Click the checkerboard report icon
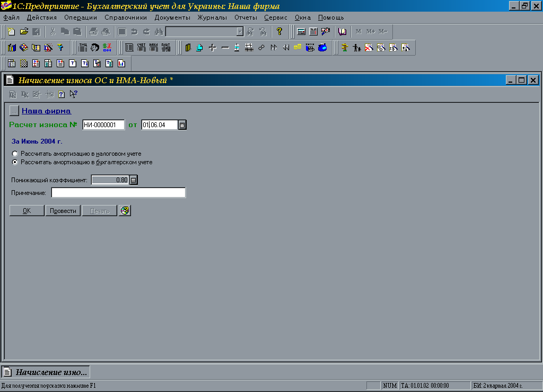 [x=23, y=64]
